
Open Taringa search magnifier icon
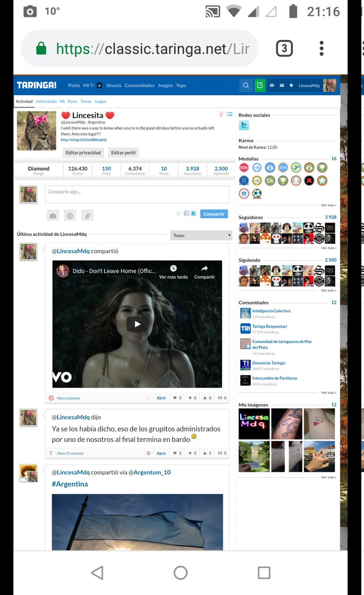(x=246, y=85)
